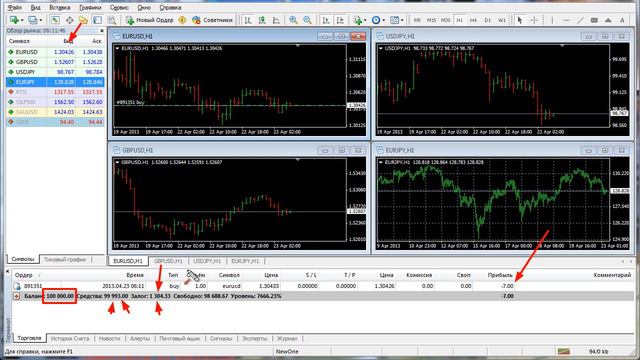The height and width of the screenshot is (360, 640).
Task: Draw a vertical line tool
Action: click(x=552, y=20)
